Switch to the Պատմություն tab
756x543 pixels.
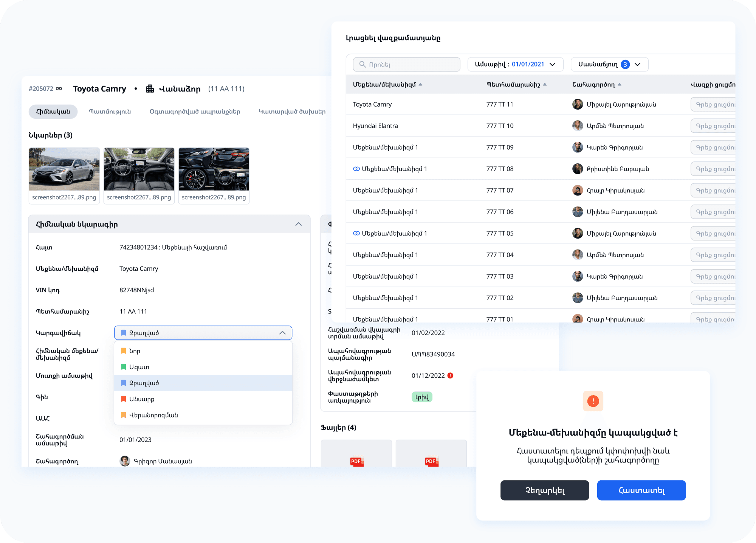click(x=110, y=112)
